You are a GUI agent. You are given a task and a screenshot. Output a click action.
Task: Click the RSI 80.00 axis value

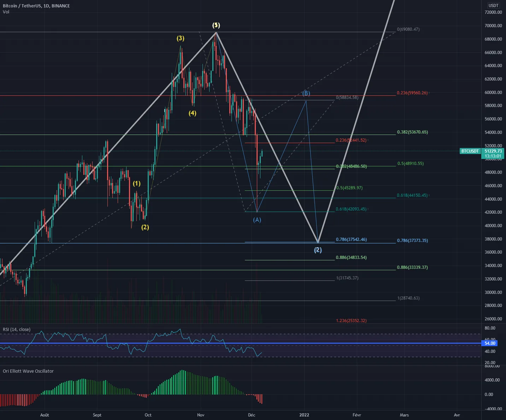click(490, 328)
